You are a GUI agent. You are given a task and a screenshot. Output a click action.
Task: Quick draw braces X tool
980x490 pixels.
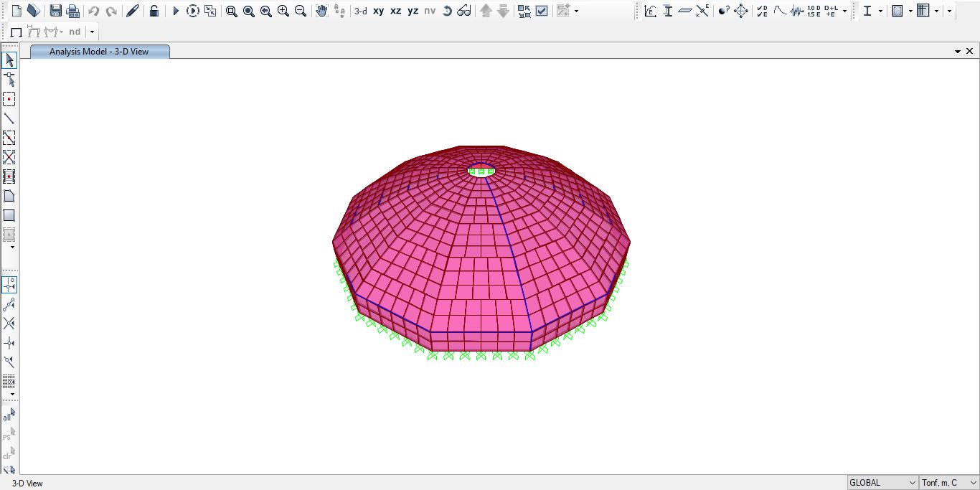click(x=9, y=157)
